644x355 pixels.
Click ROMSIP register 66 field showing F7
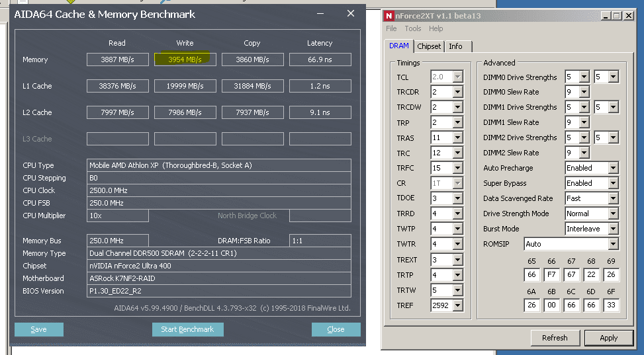point(551,274)
